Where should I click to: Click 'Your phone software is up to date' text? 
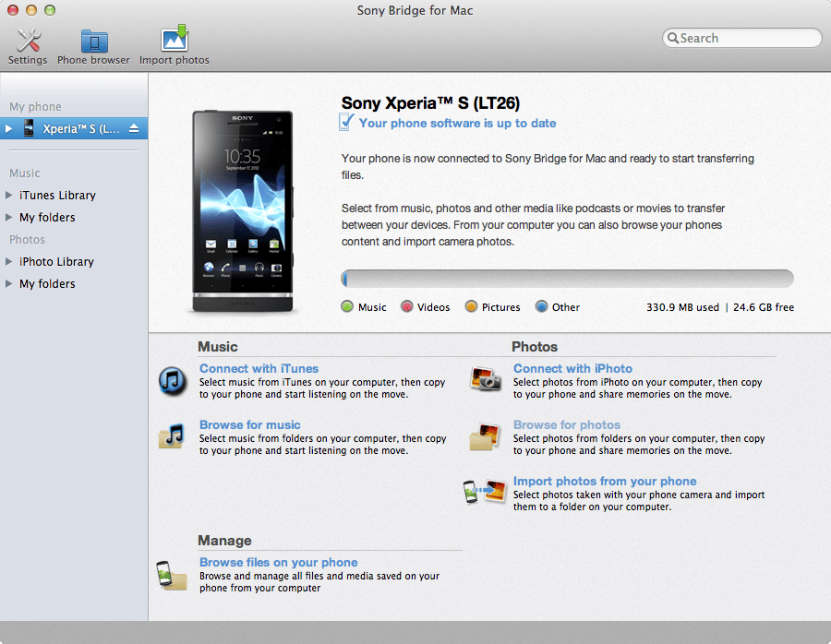[457, 123]
